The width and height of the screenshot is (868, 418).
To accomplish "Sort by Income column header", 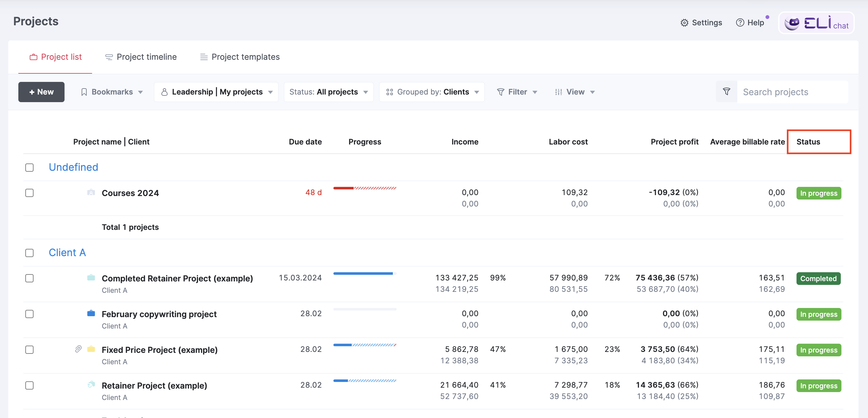I will 465,142.
